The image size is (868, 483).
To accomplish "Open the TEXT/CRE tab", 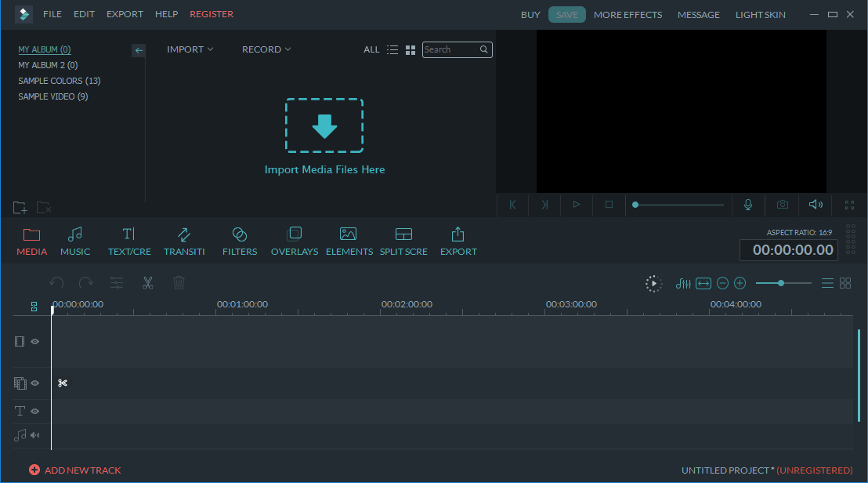I will [x=129, y=241].
